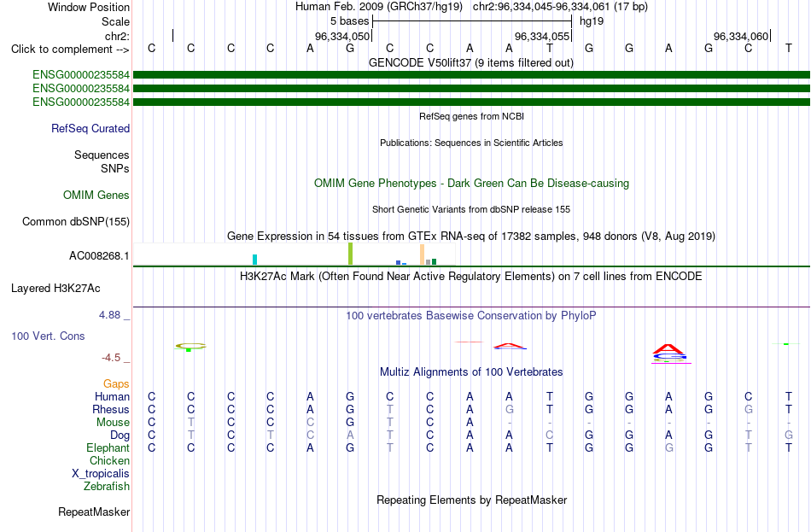Open the first ENSG00000235584 transcript label
Screen dimensions: 811x532
pyautogui.click(x=81, y=75)
